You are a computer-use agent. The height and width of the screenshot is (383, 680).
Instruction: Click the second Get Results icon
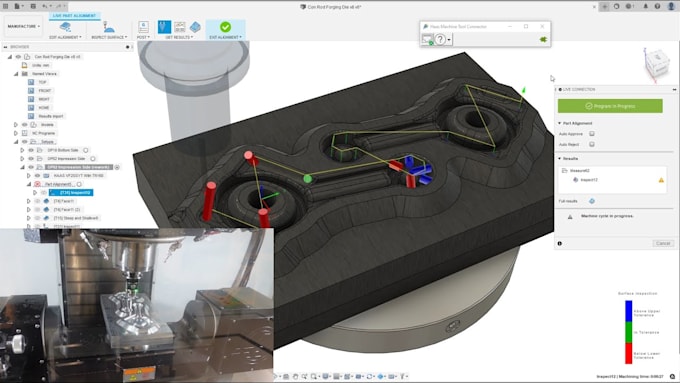point(180,27)
